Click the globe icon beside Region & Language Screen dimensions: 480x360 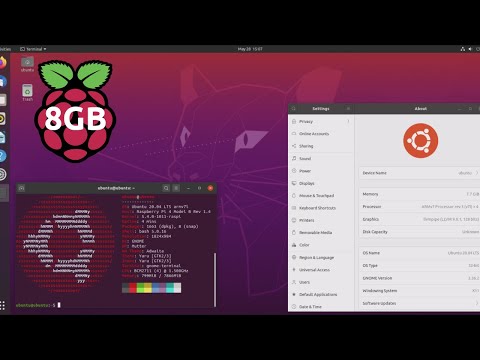click(x=294, y=257)
